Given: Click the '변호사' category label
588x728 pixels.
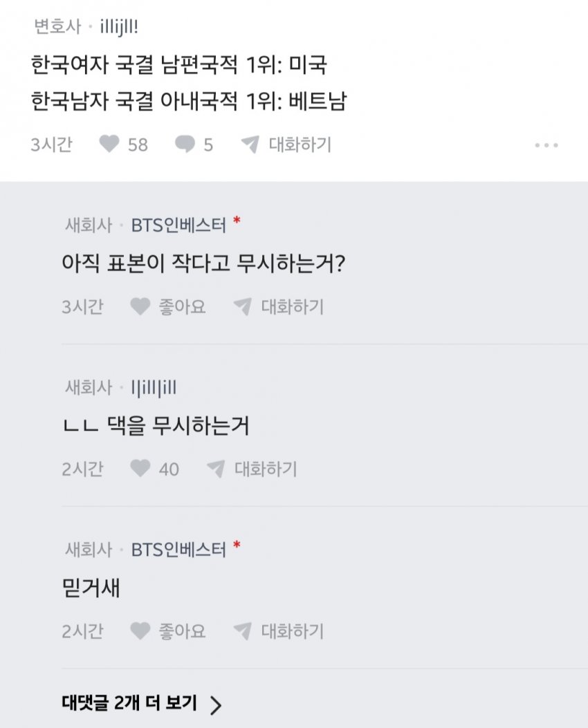Looking at the screenshot, I should pos(57,28).
